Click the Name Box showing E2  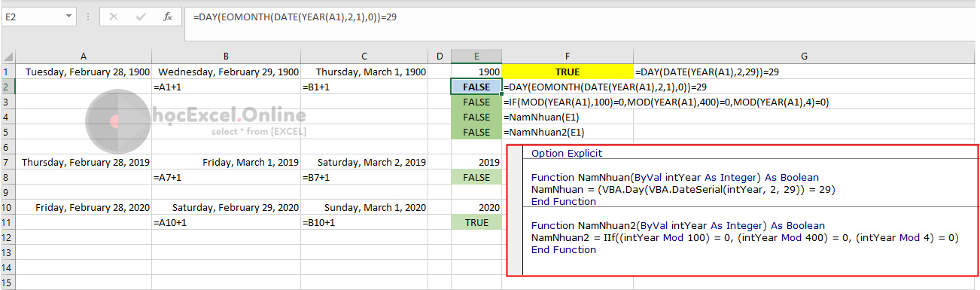[x=32, y=16]
